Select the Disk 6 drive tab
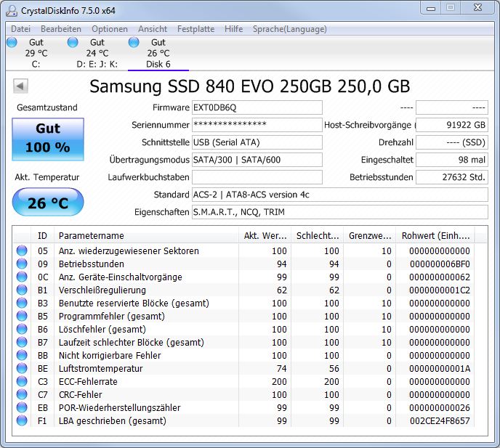Screen dimensions: 500x448 coord(158,53)
